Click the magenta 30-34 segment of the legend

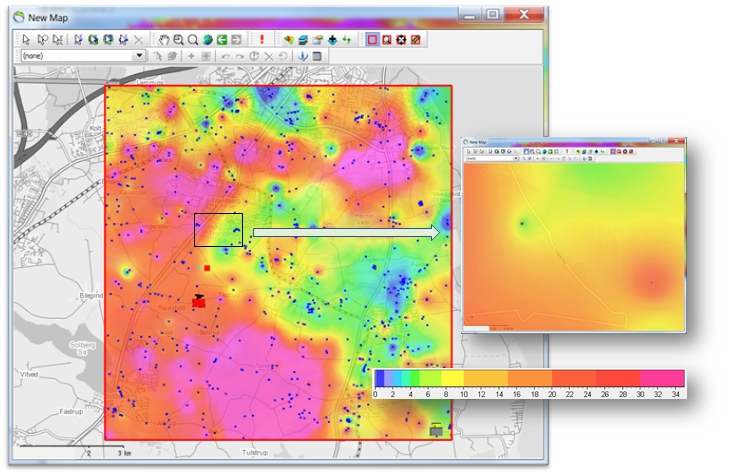662,378
